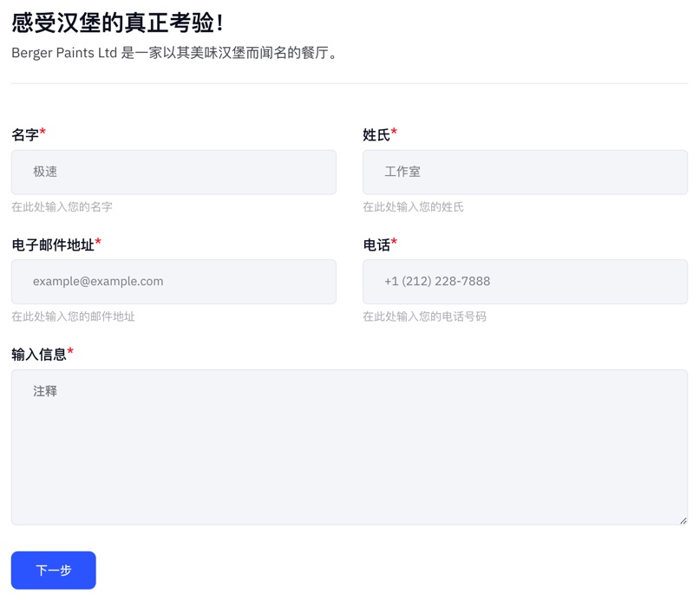Click the heading 感受汉堡的真正考验!

pyautogui.click(x=117, y=23)
